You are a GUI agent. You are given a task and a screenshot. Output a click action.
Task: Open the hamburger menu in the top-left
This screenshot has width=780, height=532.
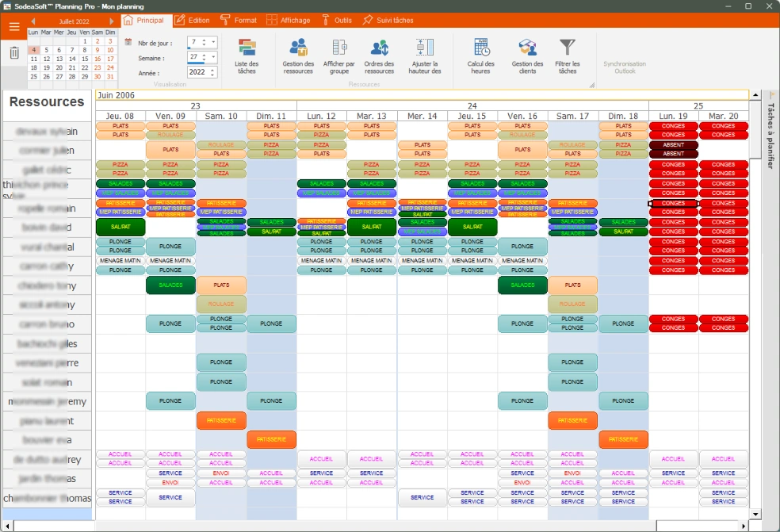pos(14,26)
